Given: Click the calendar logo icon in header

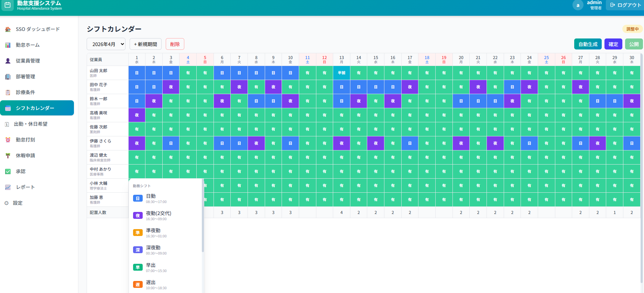Looking at the screenshot, I should click(x=8, y=5).
